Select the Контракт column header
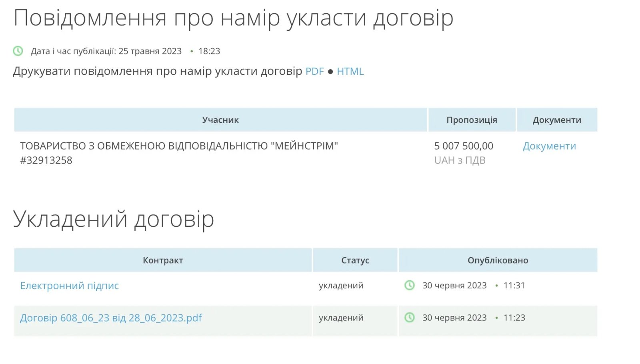 163,260
